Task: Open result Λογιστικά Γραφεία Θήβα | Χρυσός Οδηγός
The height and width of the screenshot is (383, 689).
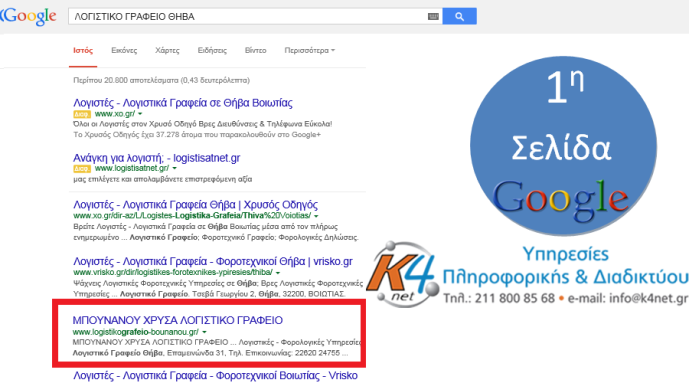Action: [195, 205]
